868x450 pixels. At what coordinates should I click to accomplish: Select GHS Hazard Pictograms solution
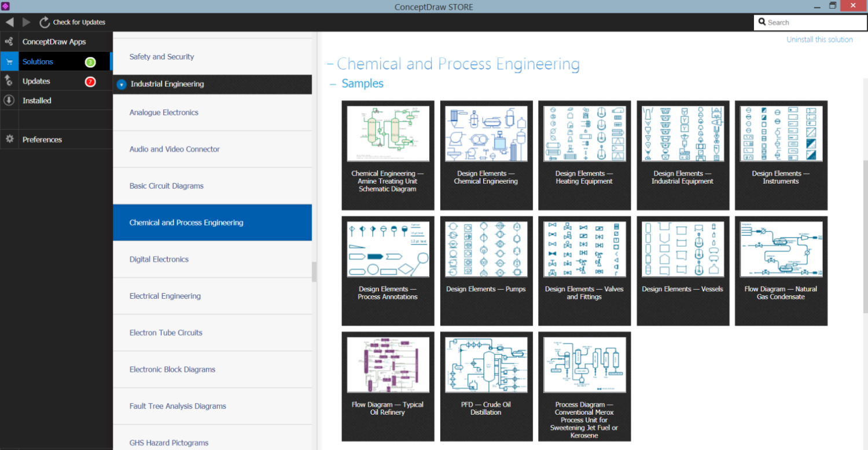(212, 437)
